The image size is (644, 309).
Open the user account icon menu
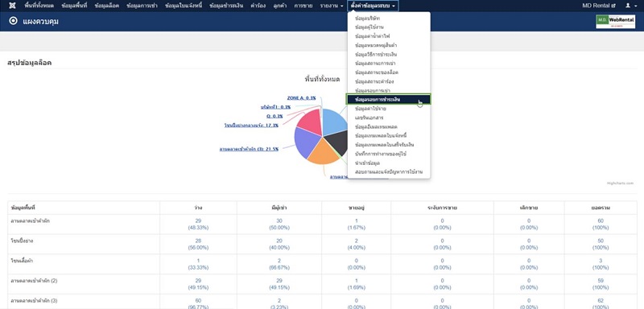(x=630, y=6)
